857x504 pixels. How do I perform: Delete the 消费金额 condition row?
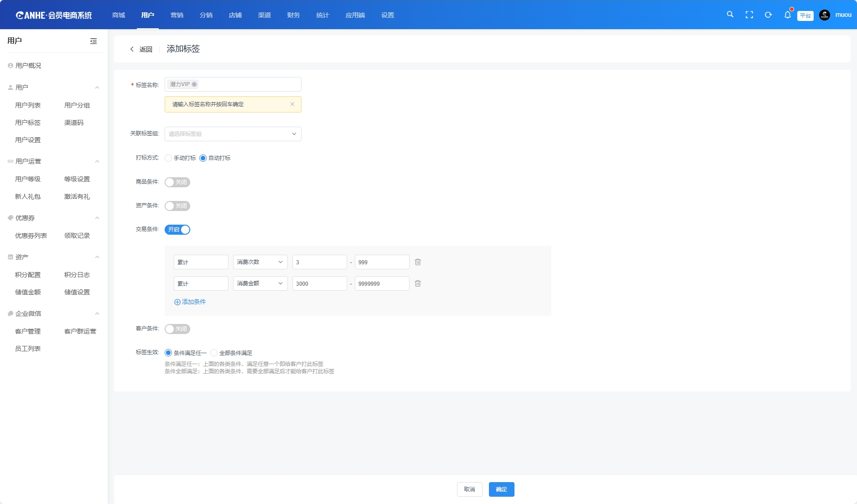tap(417, 283)
